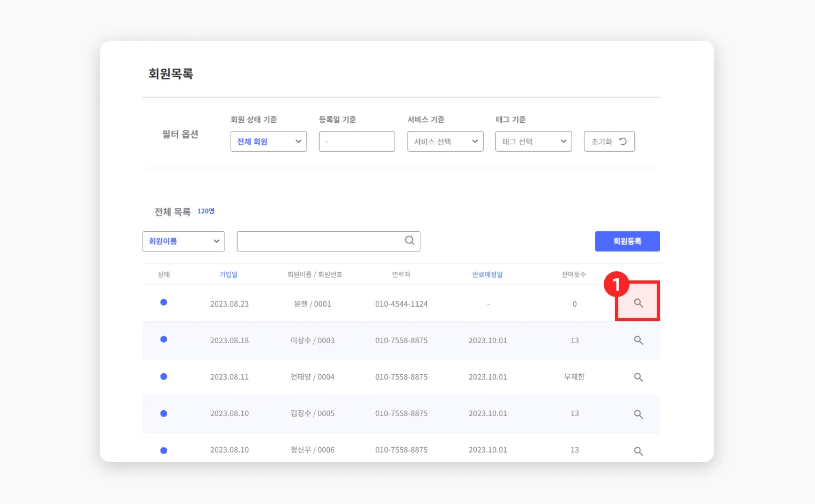Viewport: 815px width, 504px height.
Task: Select the join date 2023.08.18
Action: pyautogui.click(x=229, y=340)
